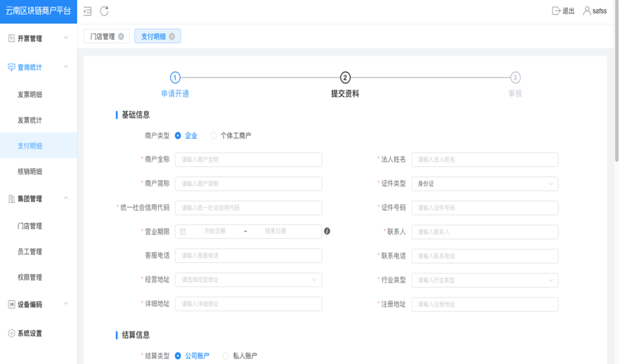This screenshot has width=619, height=364.
Task: Click step 1 circle 申请开通
Action: 175,77
